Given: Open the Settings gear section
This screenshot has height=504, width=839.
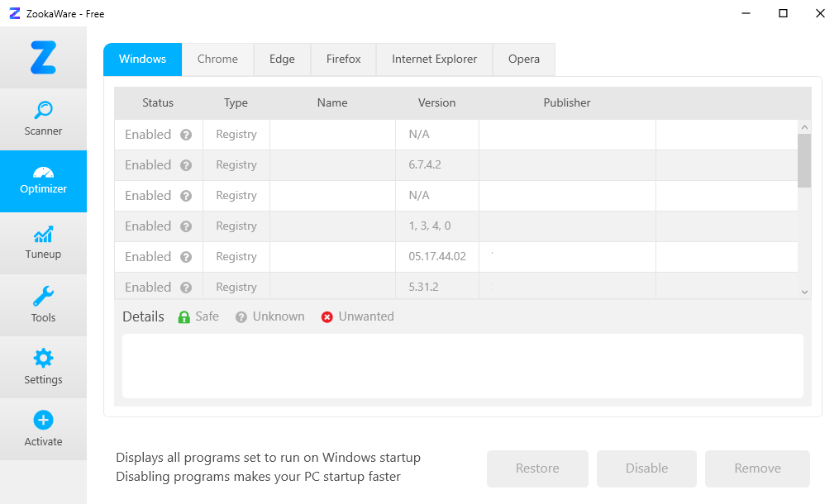Looking at the screenshot, I should tap(43, 367).
